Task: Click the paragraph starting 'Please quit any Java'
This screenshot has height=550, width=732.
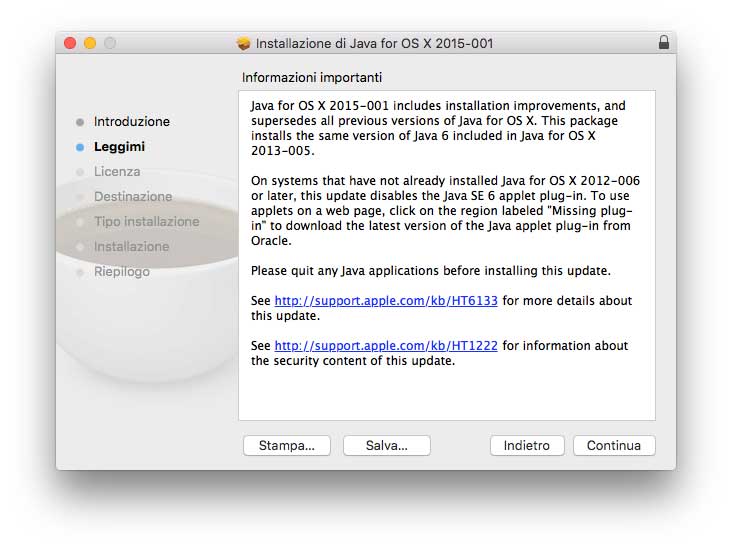Action: 431,271
